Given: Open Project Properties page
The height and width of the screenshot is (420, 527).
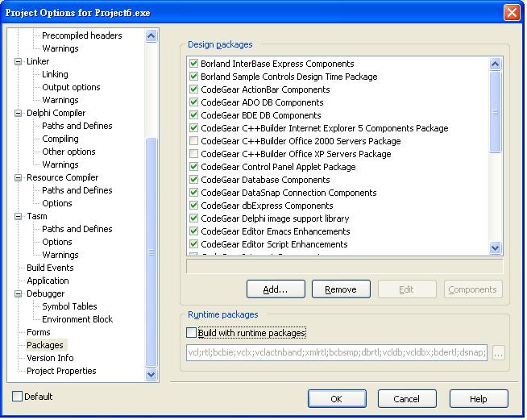Looking at the screenshot, I should pos(61,371).
